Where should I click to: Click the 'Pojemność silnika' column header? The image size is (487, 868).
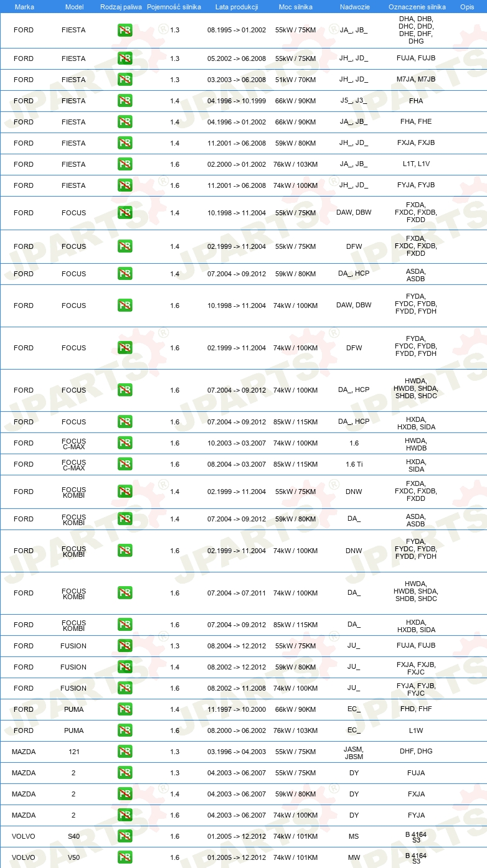pos(174,6)
